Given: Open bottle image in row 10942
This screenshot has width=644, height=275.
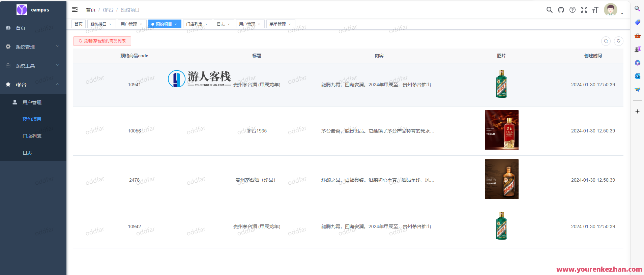Looking at the screenshot, I should click(502, 226).
